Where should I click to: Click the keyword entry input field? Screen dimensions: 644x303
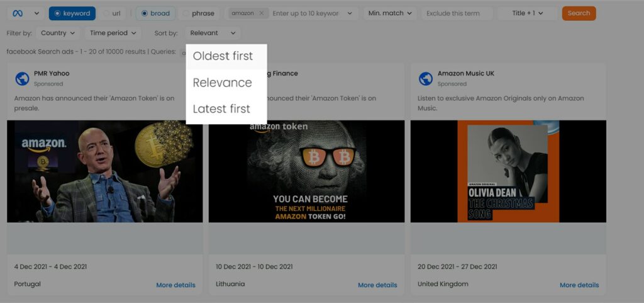pos(306,13)
